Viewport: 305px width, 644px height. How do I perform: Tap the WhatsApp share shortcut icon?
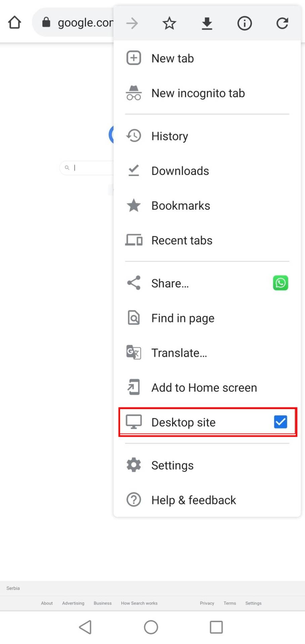coord(280,283)
